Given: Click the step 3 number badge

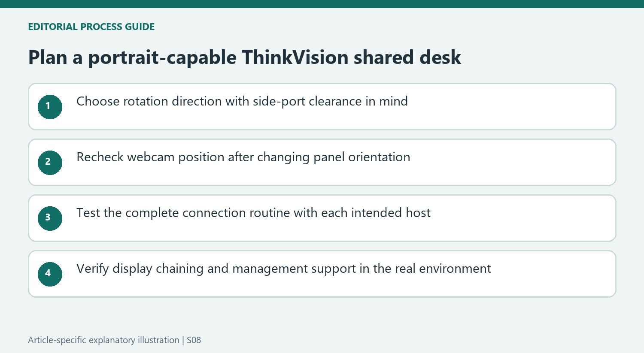Looking at the screenshot, I should [x=50, y=218].
